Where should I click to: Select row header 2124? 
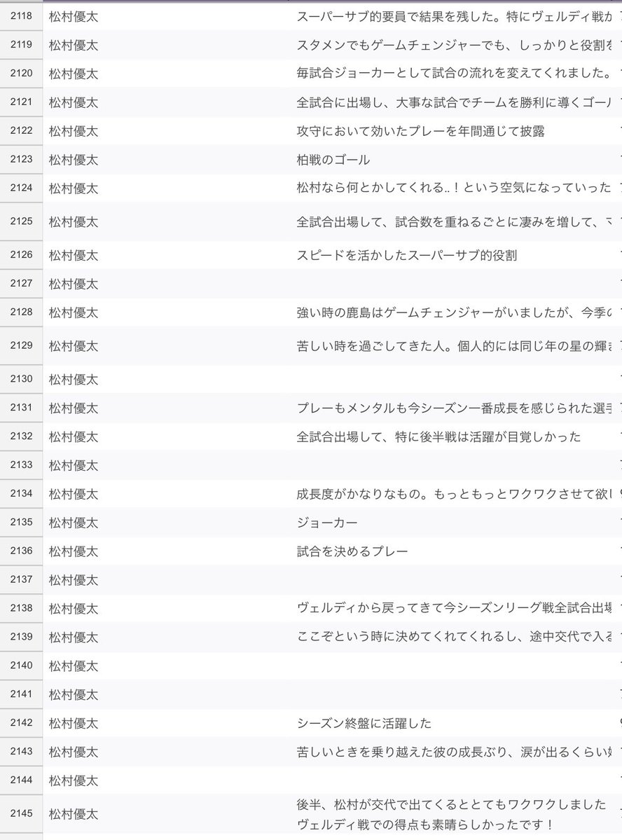(21, 188)
